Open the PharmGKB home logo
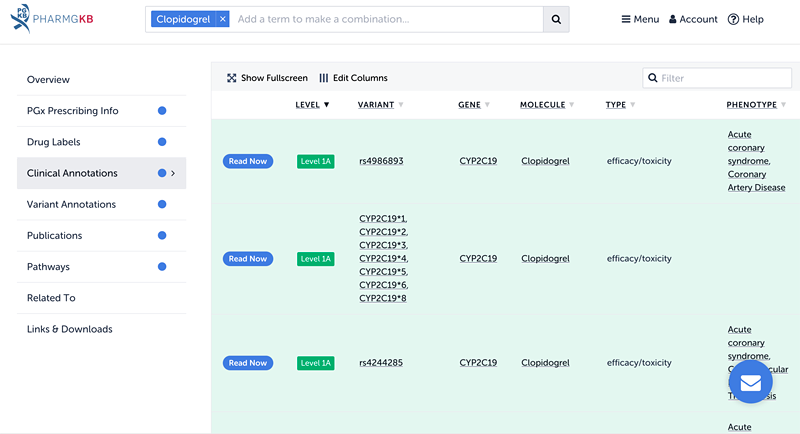Image resolution: width=800 pixels, height=434 pixels. pos(52,19)
